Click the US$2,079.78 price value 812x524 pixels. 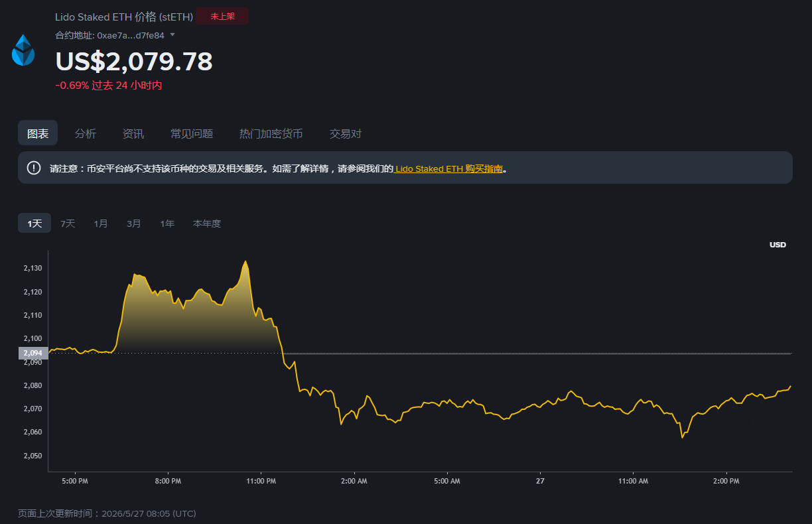click(134, 61)
